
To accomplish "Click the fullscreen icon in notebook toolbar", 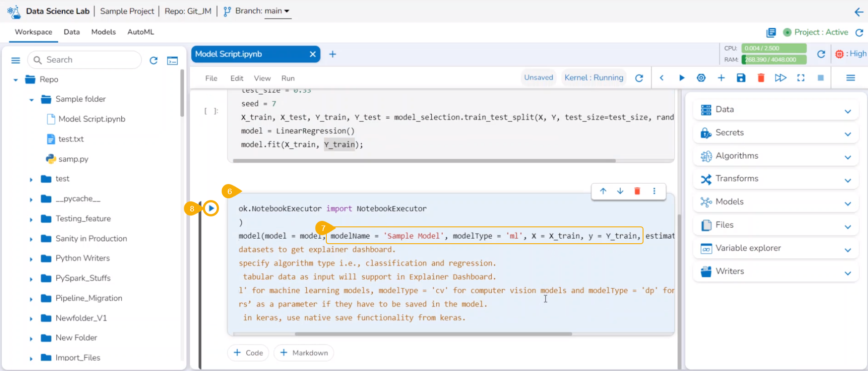I will (x=801, y=78).
